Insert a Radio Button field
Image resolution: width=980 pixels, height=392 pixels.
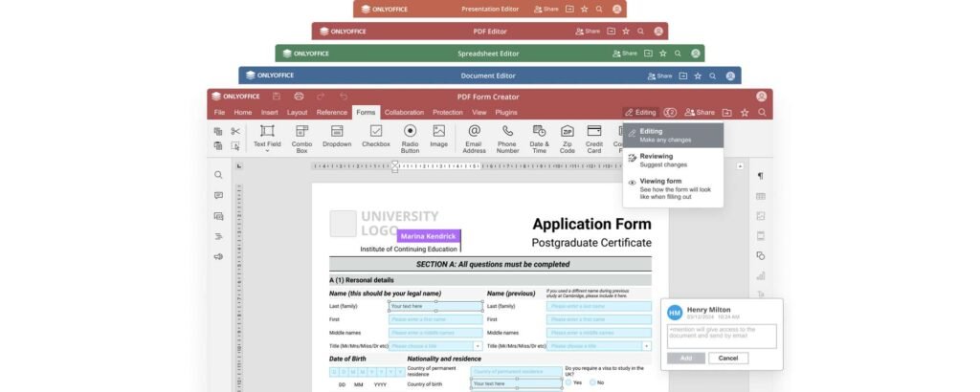410,138
